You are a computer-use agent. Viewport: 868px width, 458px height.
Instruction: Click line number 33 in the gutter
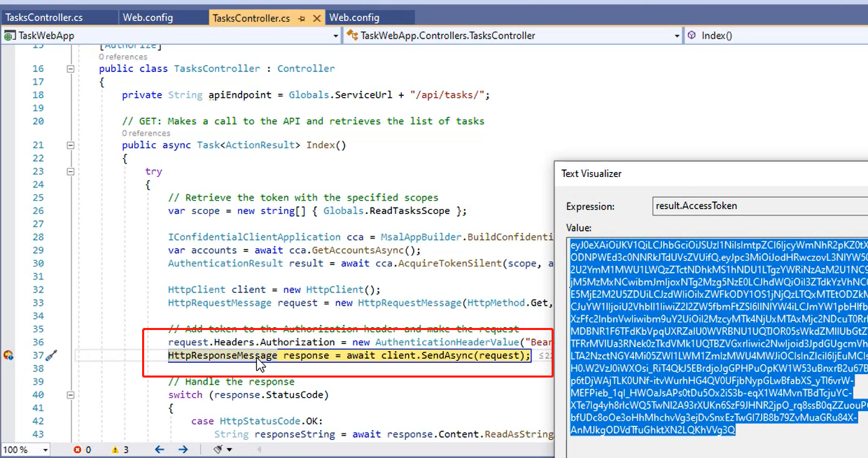tap(38, 303)
